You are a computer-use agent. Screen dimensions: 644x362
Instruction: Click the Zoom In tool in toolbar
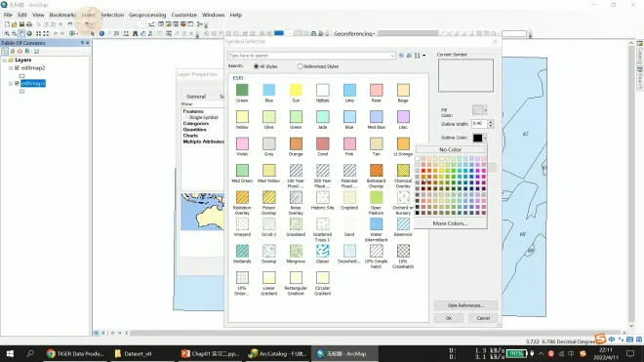(7, 34)
